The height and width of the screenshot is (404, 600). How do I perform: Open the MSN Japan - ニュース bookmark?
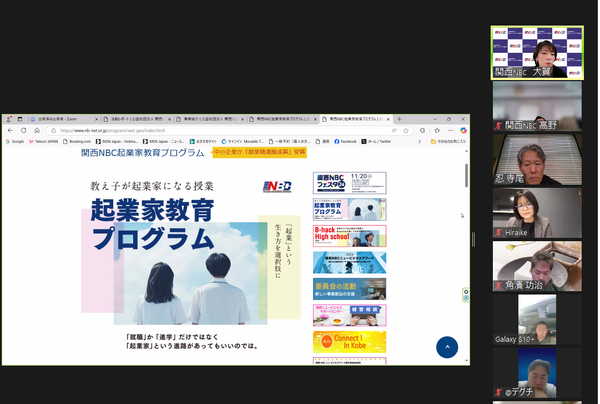tap(164, 142)
